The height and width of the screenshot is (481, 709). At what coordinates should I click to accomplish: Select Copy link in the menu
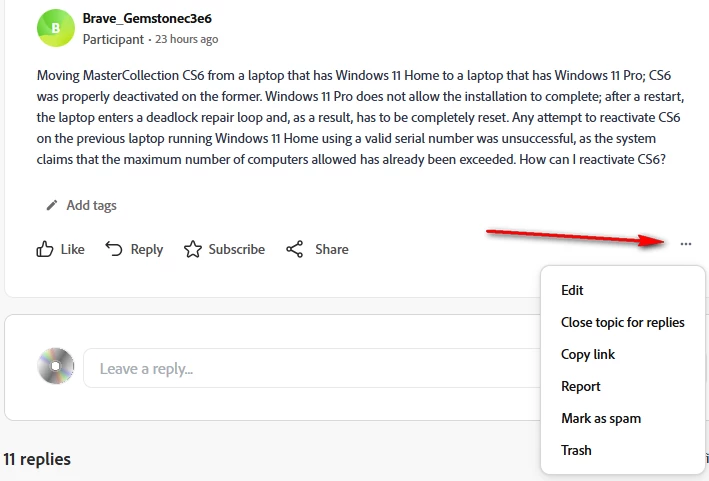(x=588, y=354)
